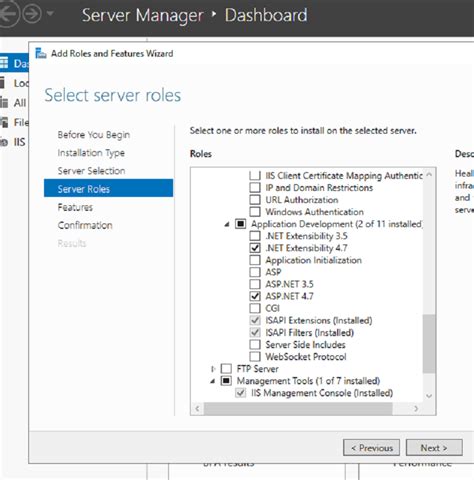Check IP and Domain Restrictions
The height and width of the screenshot is (480, 474).
pyautogui.click(x=255, y=187)
